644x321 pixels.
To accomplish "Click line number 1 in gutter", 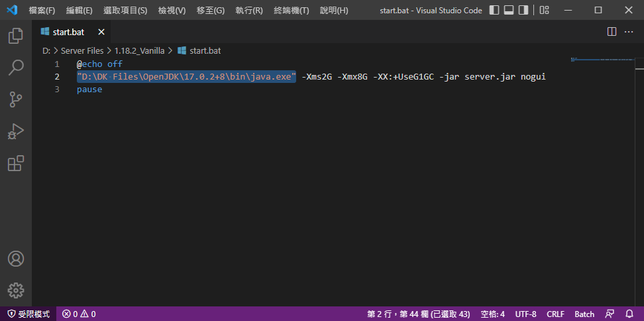I will [x=57, y=64].
